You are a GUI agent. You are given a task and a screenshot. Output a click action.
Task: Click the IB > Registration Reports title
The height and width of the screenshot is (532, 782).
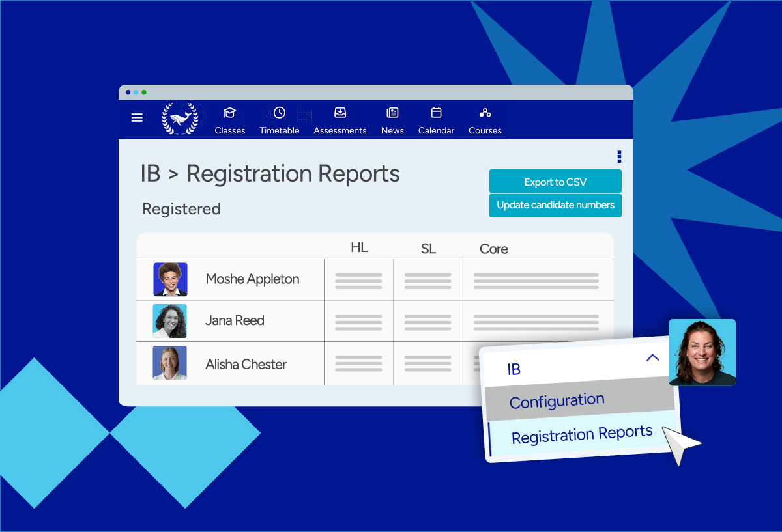click(270, 174)
